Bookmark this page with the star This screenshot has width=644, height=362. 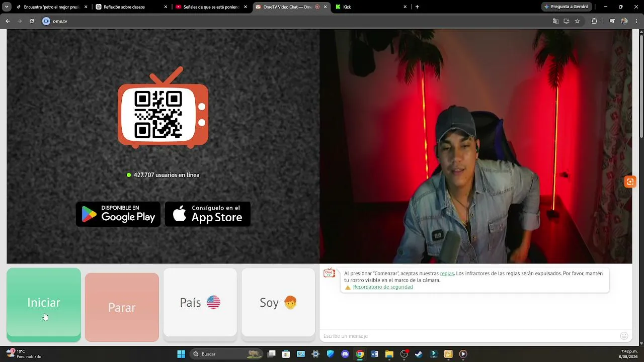point(577,21)
